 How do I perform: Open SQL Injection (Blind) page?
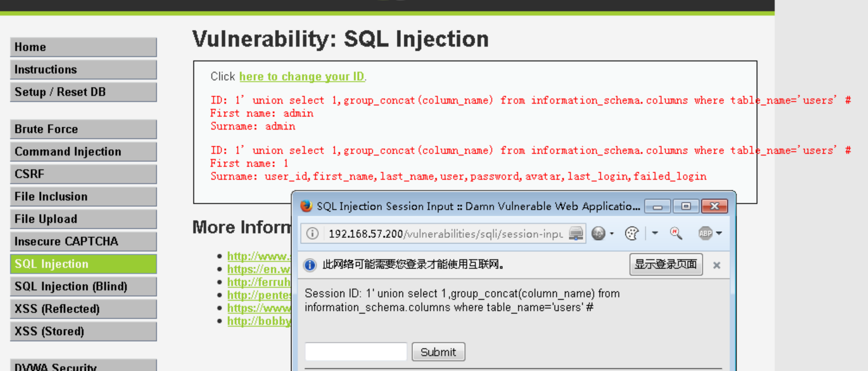(84, 286)
